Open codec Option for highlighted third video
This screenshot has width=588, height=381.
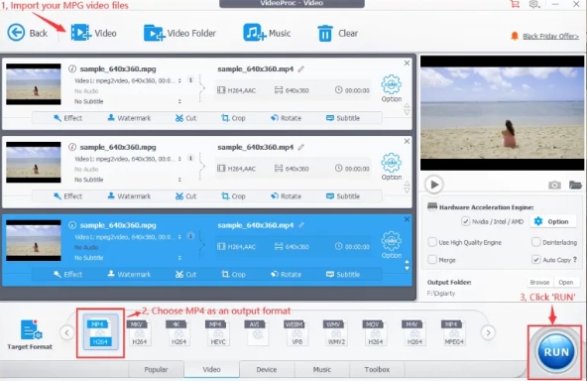point(391,244)
